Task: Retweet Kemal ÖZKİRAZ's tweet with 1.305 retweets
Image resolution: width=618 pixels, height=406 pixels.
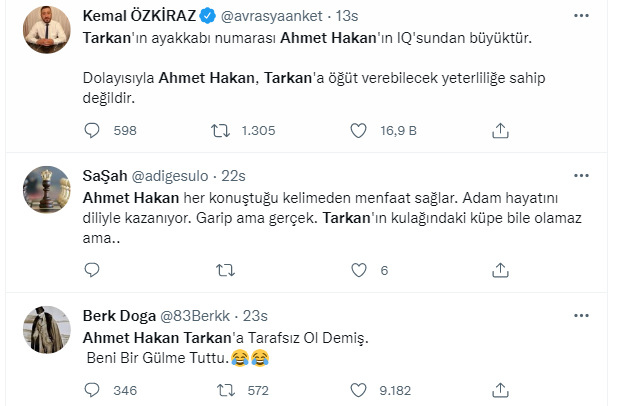Action: click(x=220, y=130)
